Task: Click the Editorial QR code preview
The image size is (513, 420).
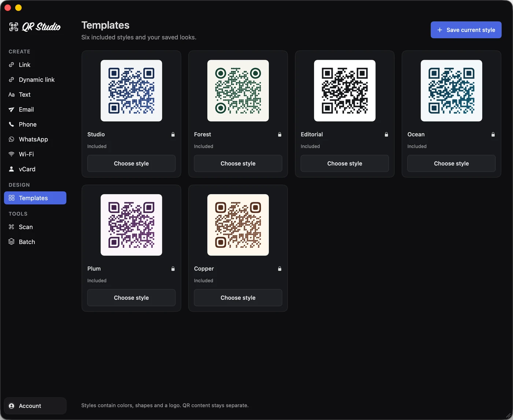Action: click(345, 91)
